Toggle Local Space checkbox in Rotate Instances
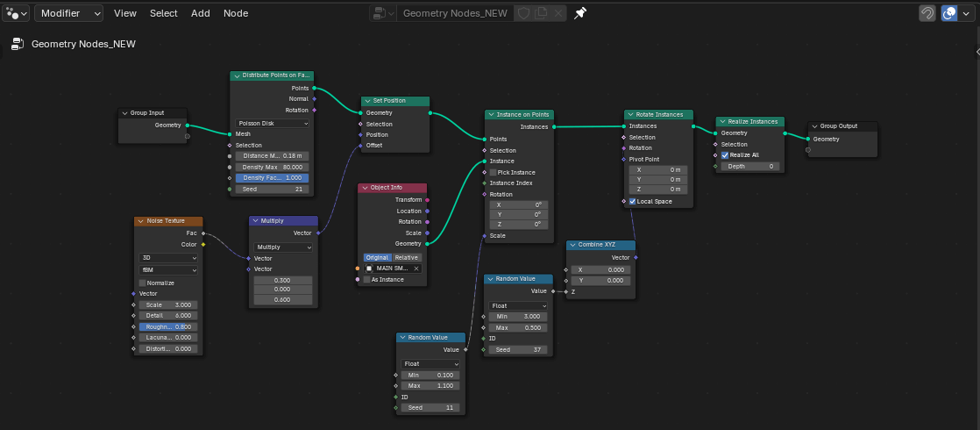 point(632,201)
